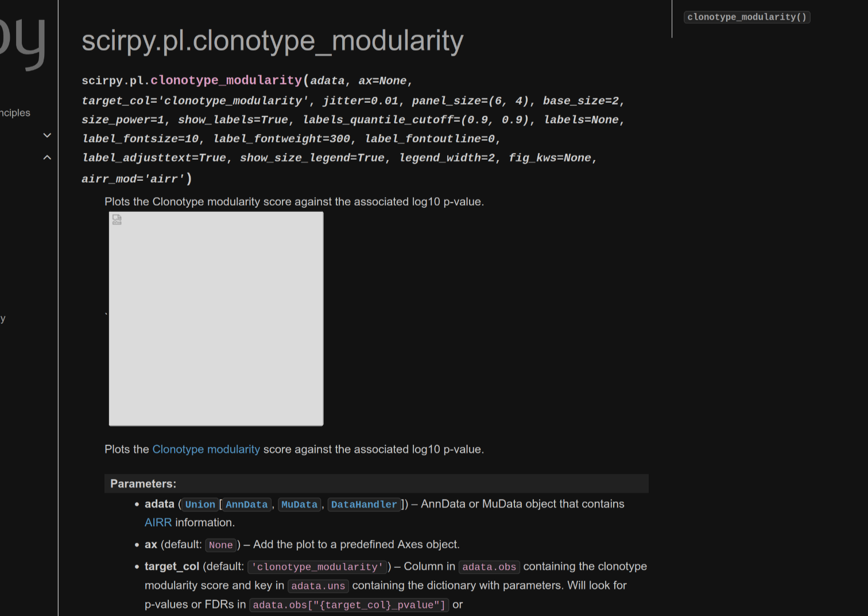Open the clonotype_modularity() entry in the right sidebar
Screen dimensions: 868x616
746,17
